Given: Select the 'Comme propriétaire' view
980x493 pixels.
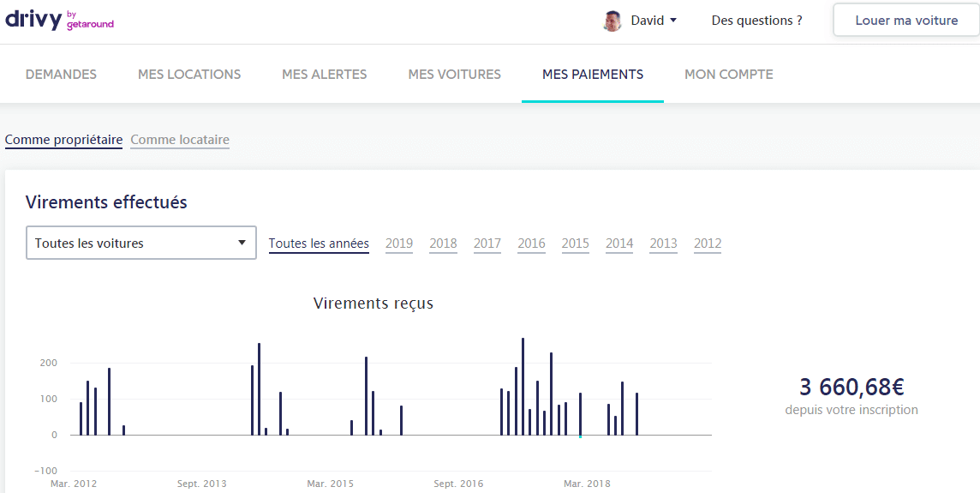Looking at the screenshot, I should click(x=63, y=140).
